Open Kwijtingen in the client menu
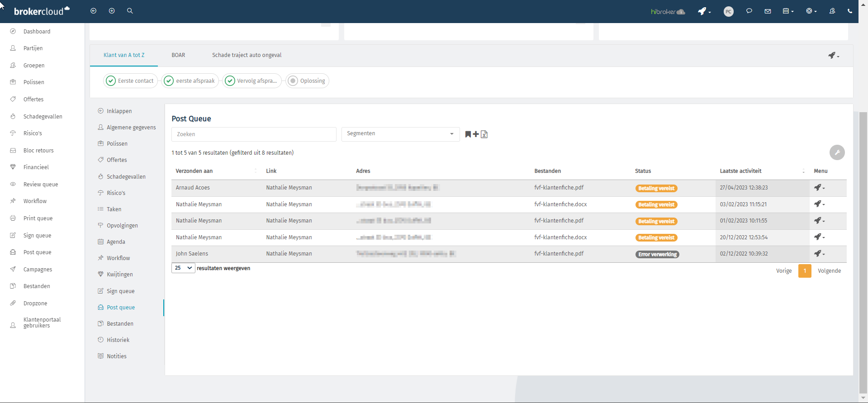The width and height of the screenshot is (868, 403). 120,274
